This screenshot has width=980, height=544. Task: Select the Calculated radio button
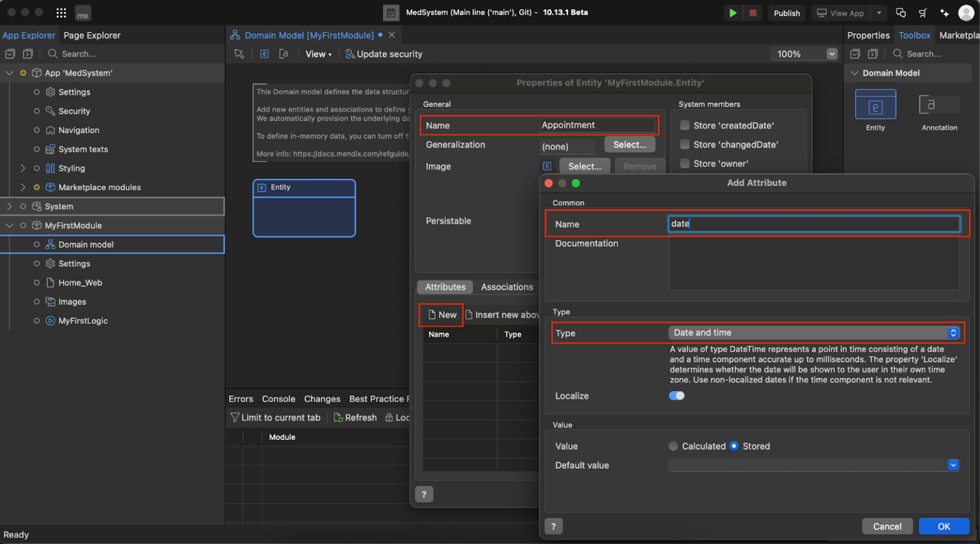click(673, 446)
